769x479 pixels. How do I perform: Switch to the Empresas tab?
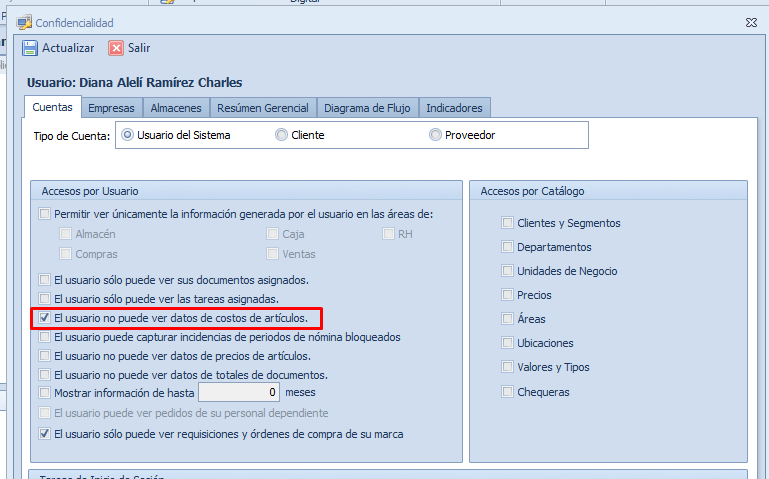(x=111, y=108)
